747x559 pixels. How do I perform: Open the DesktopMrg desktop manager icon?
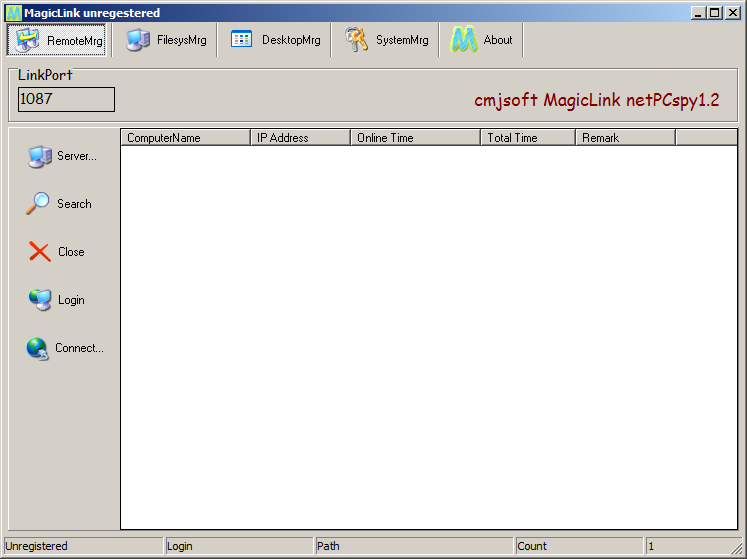242,40
